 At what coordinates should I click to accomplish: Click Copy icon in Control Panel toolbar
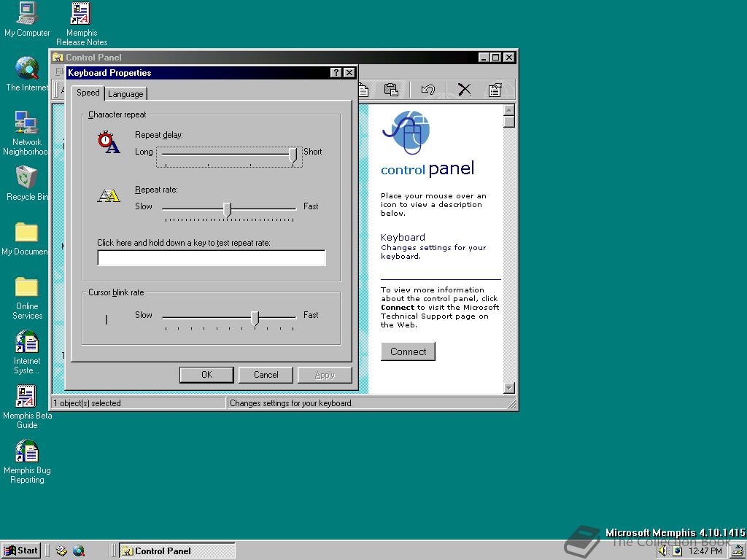coord(363,90)
